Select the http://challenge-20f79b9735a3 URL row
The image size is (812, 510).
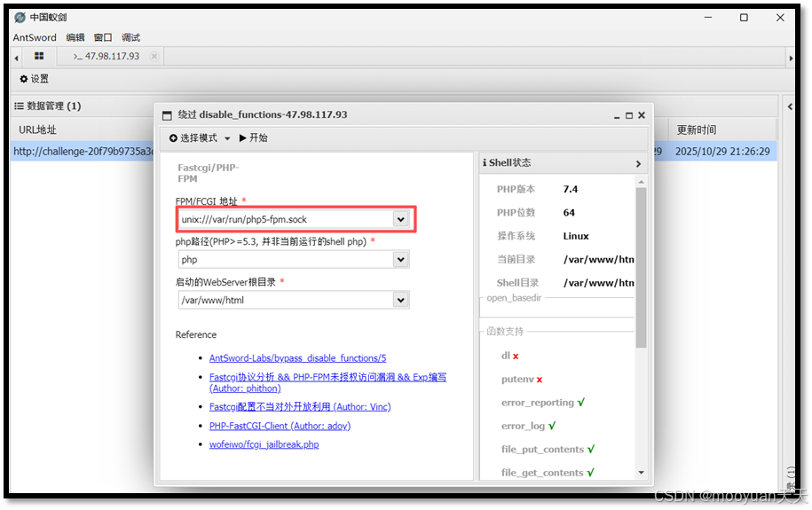(83, 151)
